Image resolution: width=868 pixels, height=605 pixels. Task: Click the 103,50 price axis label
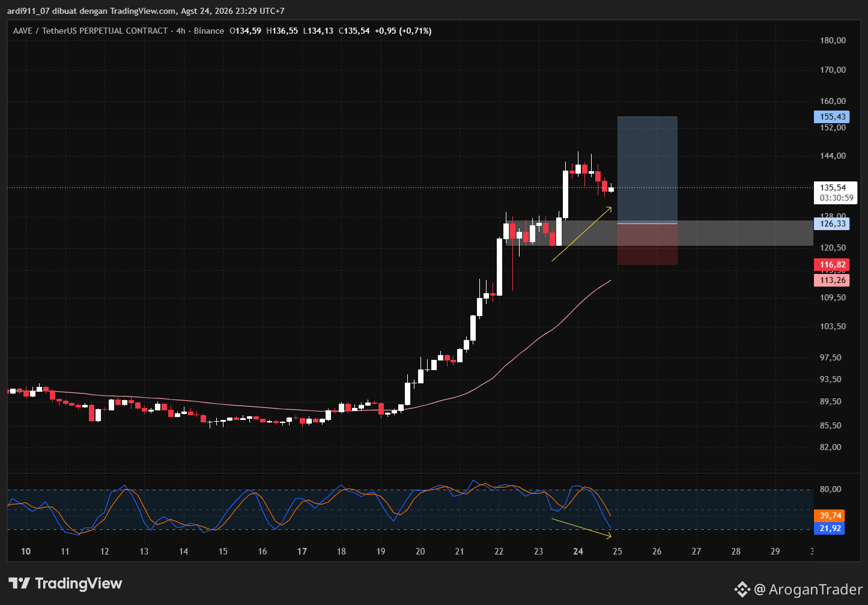click(x=833, y=327)
